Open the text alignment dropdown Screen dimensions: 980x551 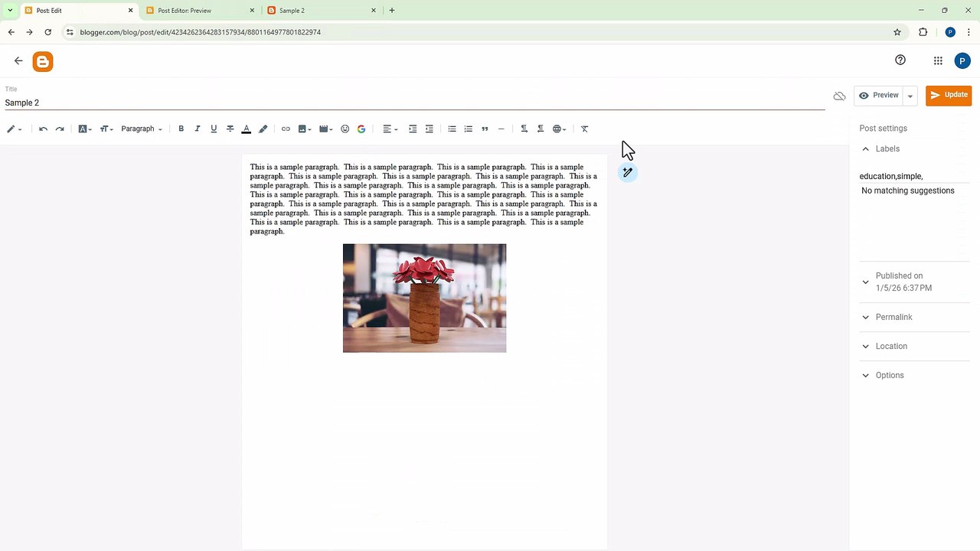[390, 129]
